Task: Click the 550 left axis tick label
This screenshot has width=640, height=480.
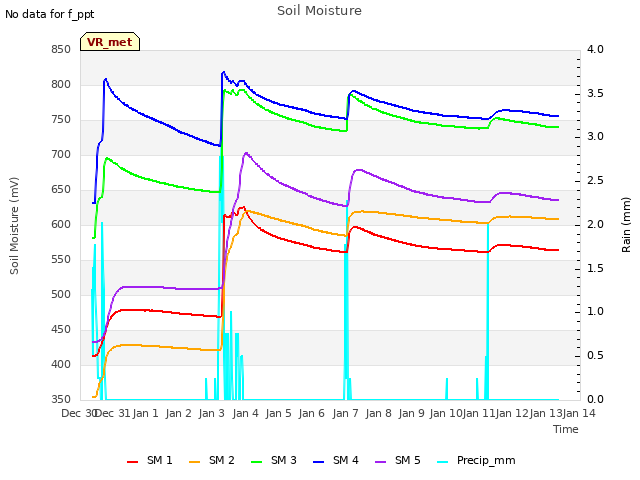Action: coord(61,260)
